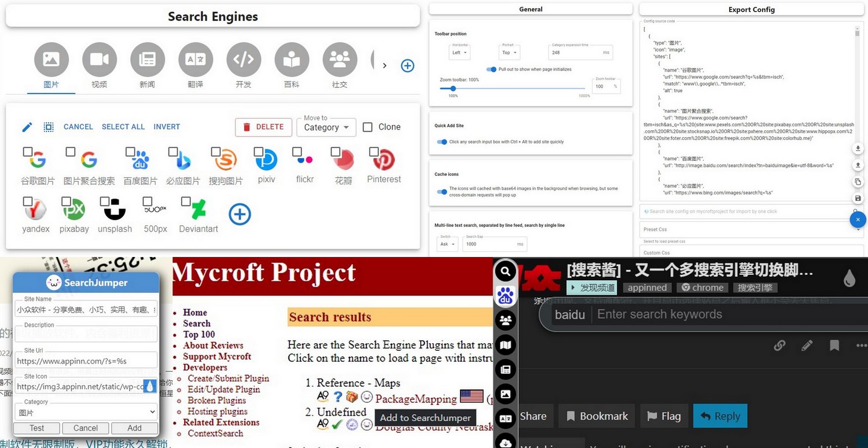Select the 图片 image category icon
Screen dimensions: 868x448
point(52,59)
